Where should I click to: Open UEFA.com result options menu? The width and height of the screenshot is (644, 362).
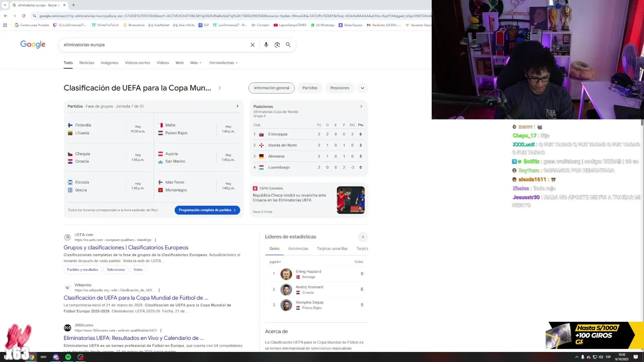coord(155,240)
